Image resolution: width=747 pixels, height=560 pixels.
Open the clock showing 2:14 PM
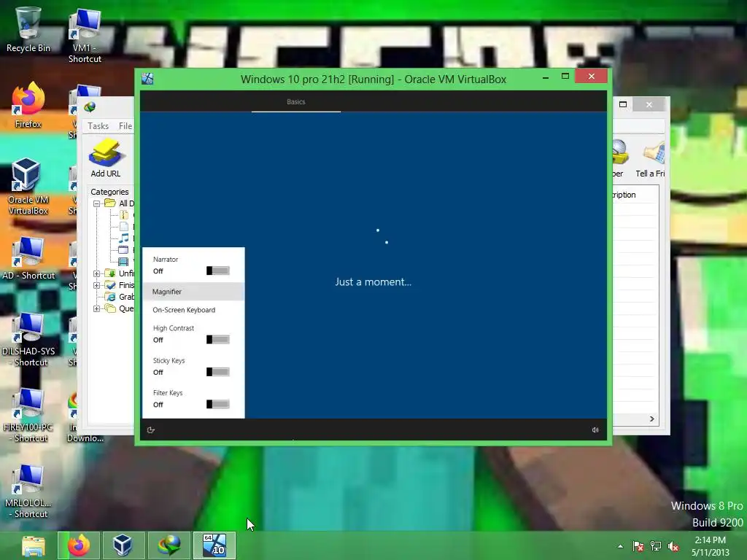coord(710,546)
